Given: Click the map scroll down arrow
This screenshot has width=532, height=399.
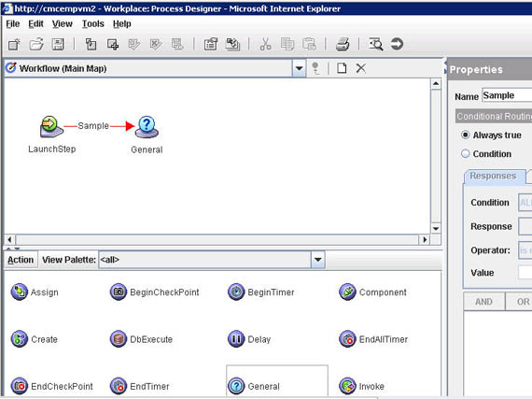Looking at the screenshot, I should 436,228.
